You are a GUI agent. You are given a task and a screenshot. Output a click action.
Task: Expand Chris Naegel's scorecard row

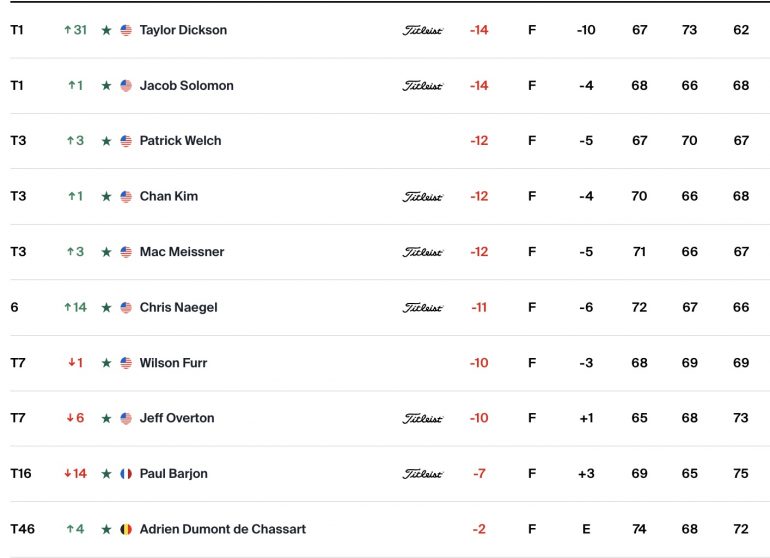[385, 307]
